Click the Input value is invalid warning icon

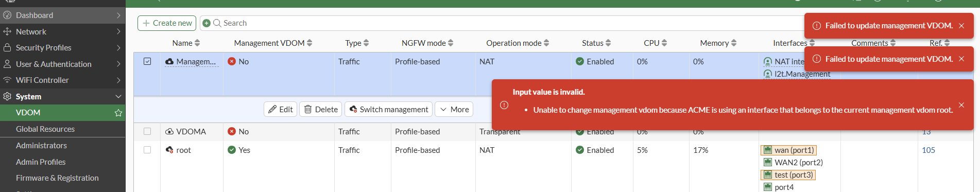504,105
